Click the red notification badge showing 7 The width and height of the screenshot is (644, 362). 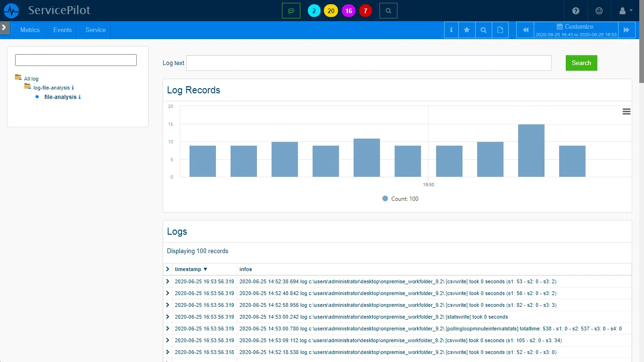coord(365,10)
